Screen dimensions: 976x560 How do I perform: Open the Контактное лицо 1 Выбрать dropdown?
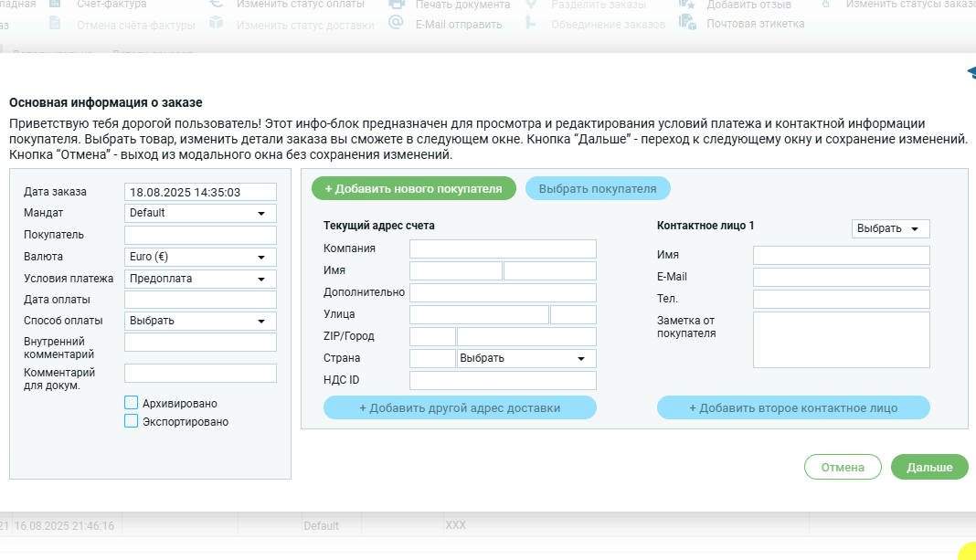click(890, 228)
